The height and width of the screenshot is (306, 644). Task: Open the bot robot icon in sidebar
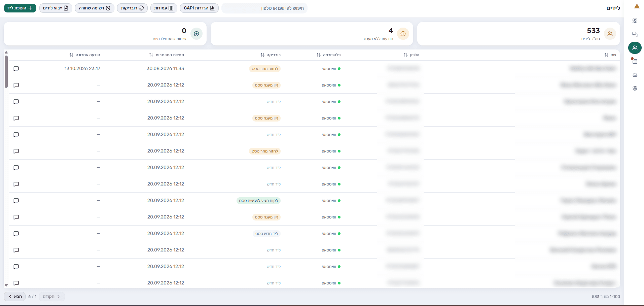(x=635, y=75)
